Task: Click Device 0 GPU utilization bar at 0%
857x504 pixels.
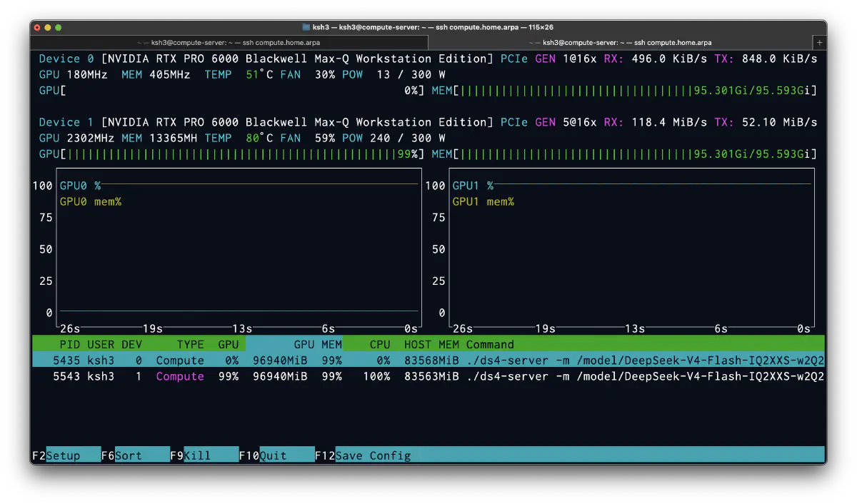Action: tap(231, 91)
